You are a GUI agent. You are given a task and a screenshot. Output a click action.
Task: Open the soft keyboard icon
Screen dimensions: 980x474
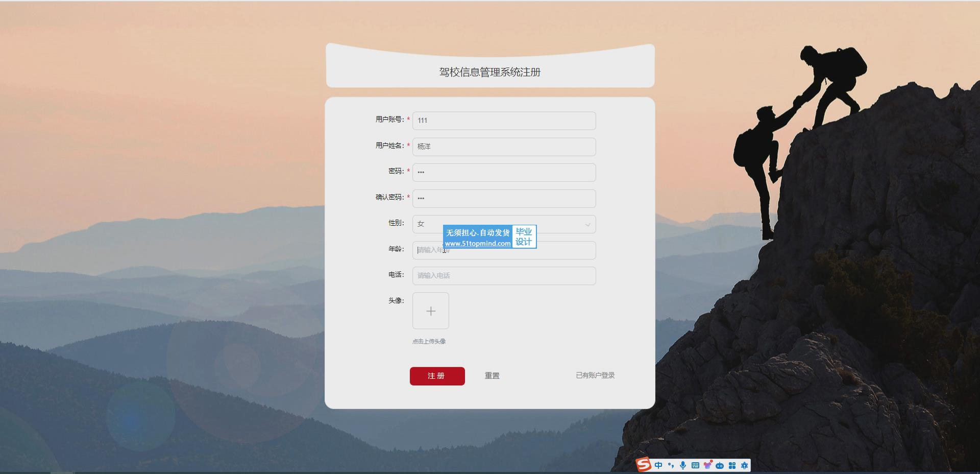tap(695, 465)
